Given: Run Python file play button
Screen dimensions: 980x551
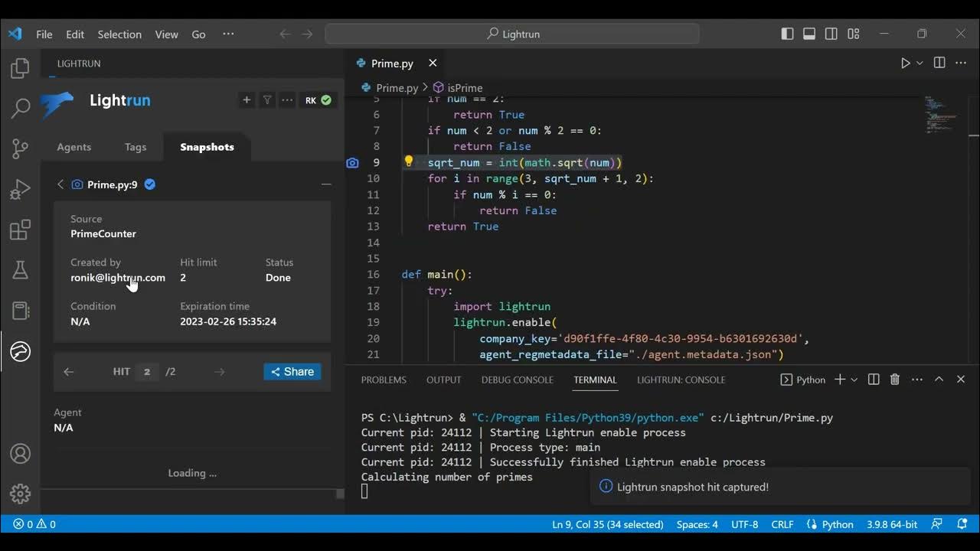Looking at the screenshot, I should tap(906, 63).
